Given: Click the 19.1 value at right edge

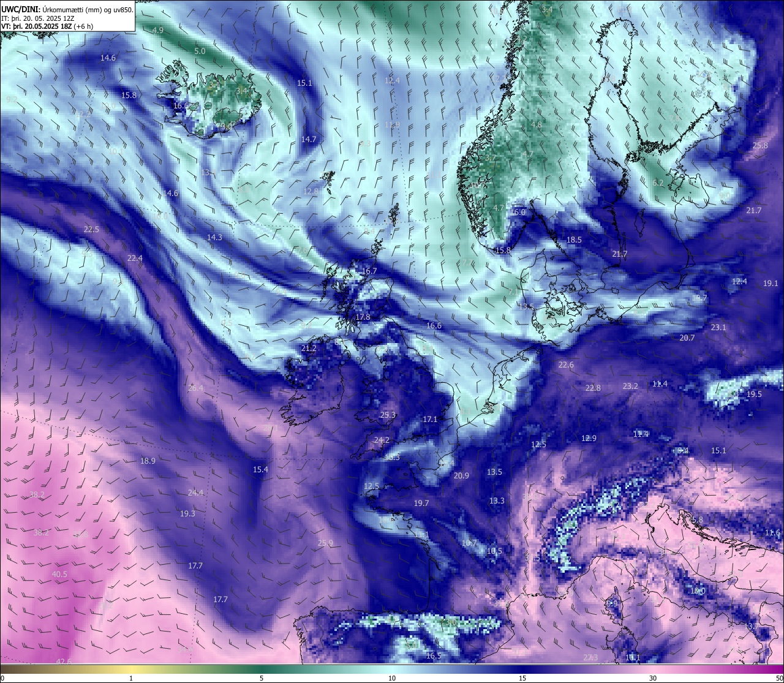Looking at the screenshot, I should pyautogui.click(x=771, y=283).
